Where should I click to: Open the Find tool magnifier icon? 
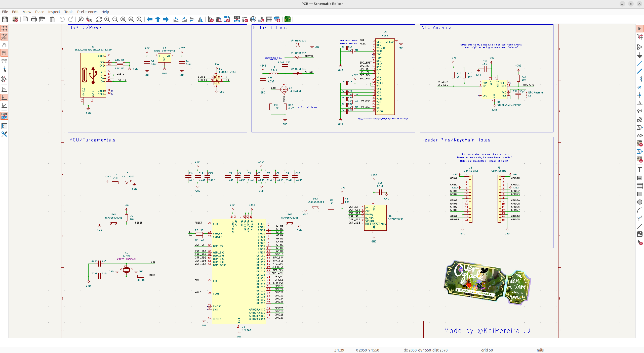(x=81, y=19)
